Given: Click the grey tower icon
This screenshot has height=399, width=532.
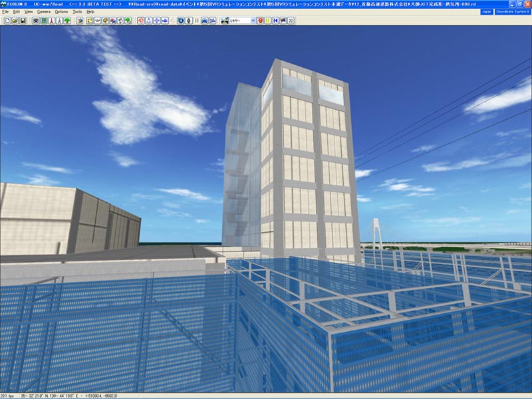Looking at the screenshot, I should (59, 21).
